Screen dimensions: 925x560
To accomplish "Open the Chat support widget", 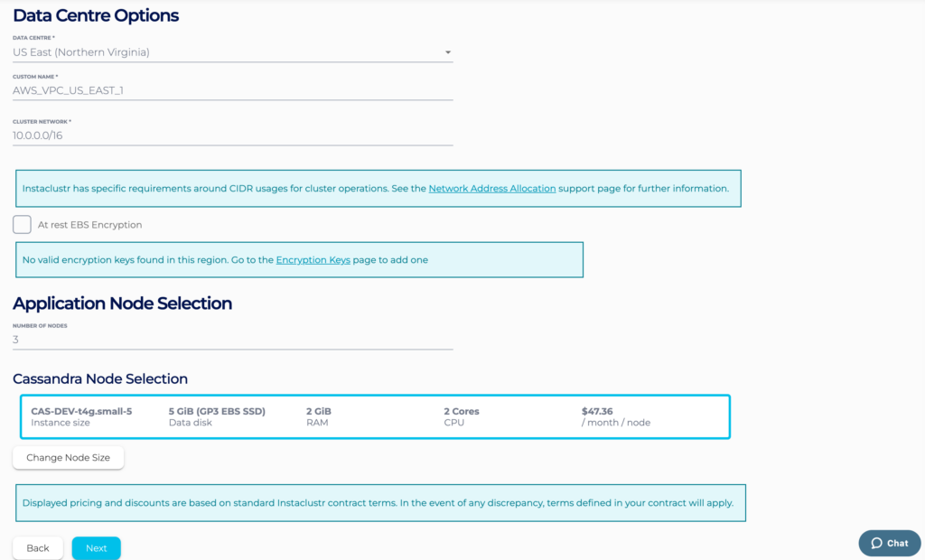I will tap(889, 543).
